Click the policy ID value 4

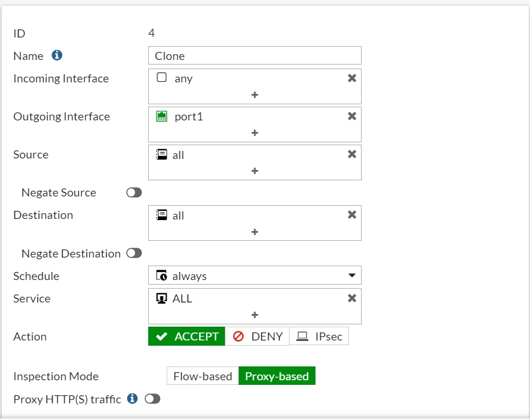[152, 33]
